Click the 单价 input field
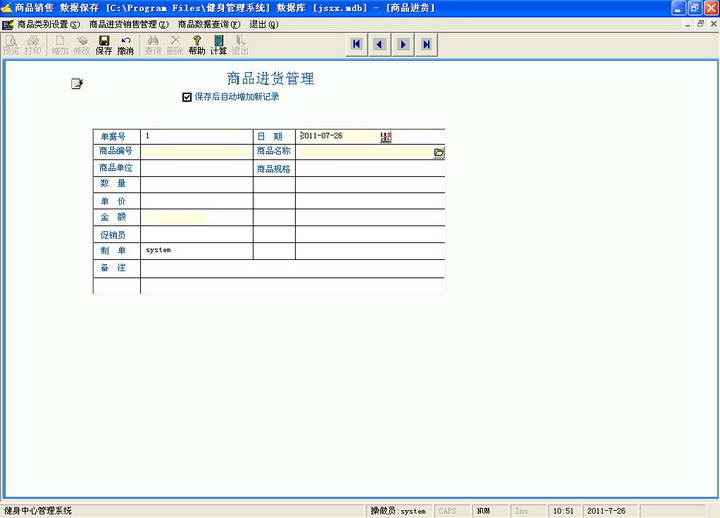This screenshot has height=518, width=720. tap(197, 201)
